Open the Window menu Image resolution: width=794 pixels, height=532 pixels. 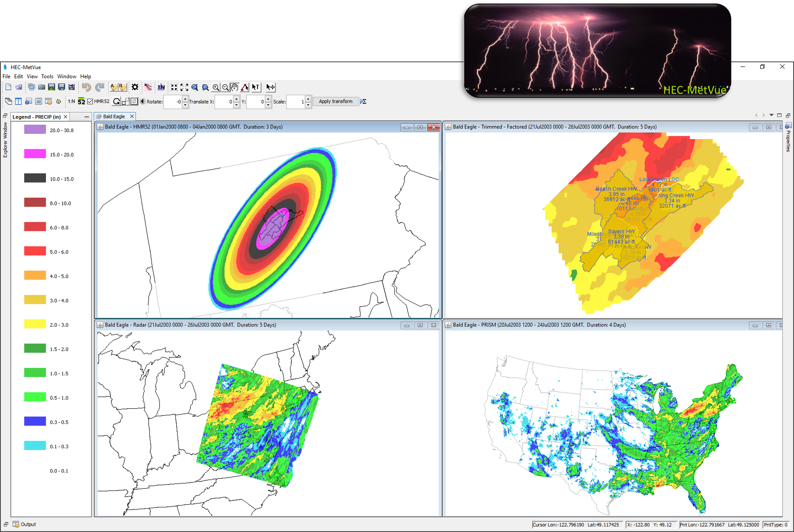tap(67, 76)
